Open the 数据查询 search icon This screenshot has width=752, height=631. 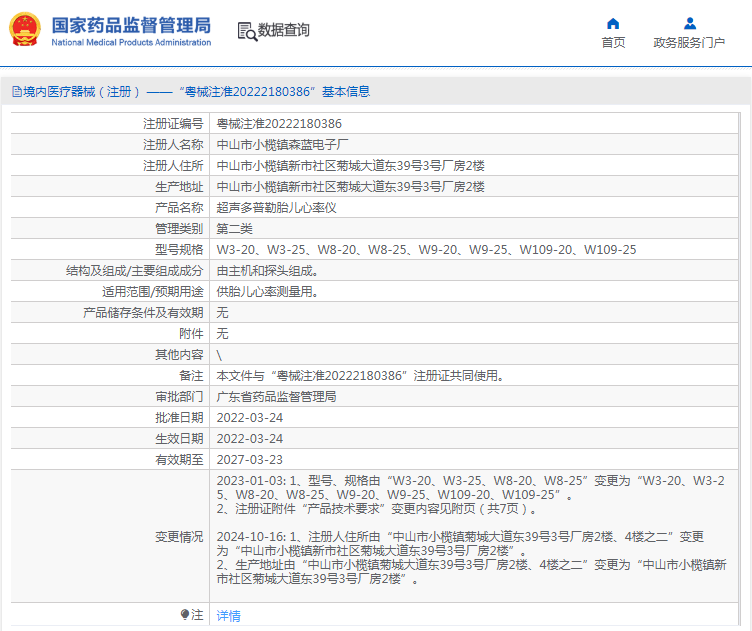247,31
